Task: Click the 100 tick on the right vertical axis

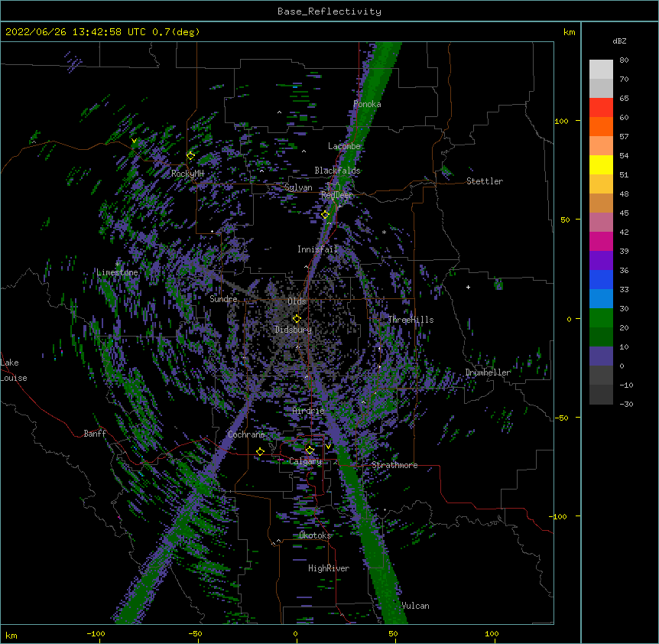Action: point(561,121)
